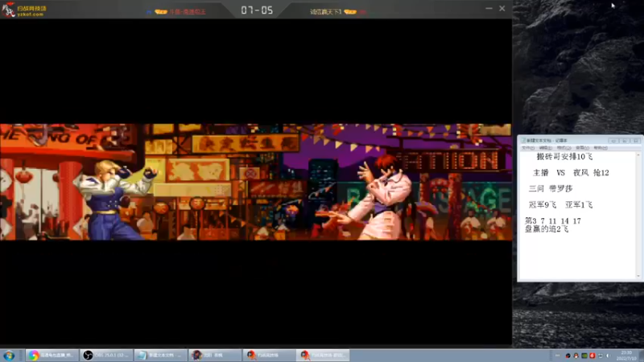
Task: Open the Windows Start menu orb
Action: point(9,356)
